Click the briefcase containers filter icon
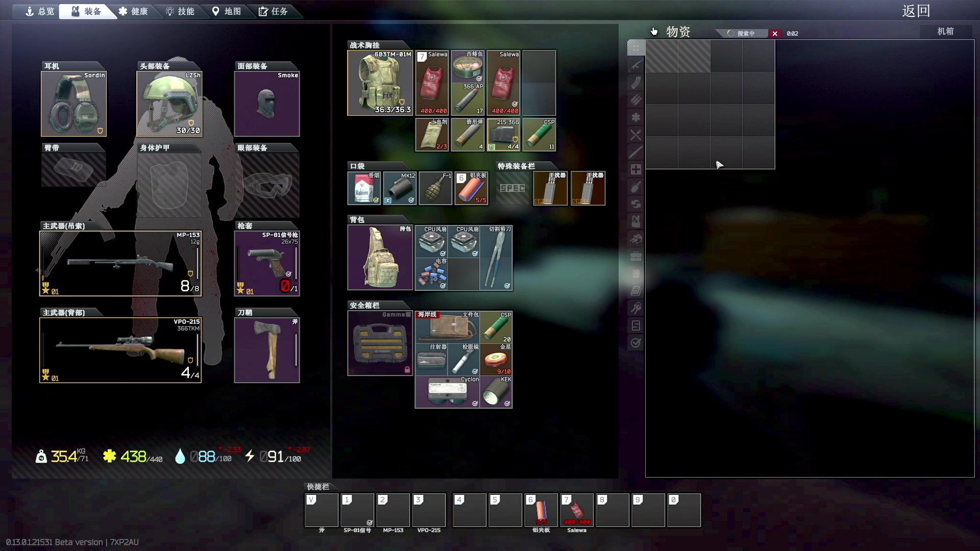The image size is (980, 551). (635, 256)
